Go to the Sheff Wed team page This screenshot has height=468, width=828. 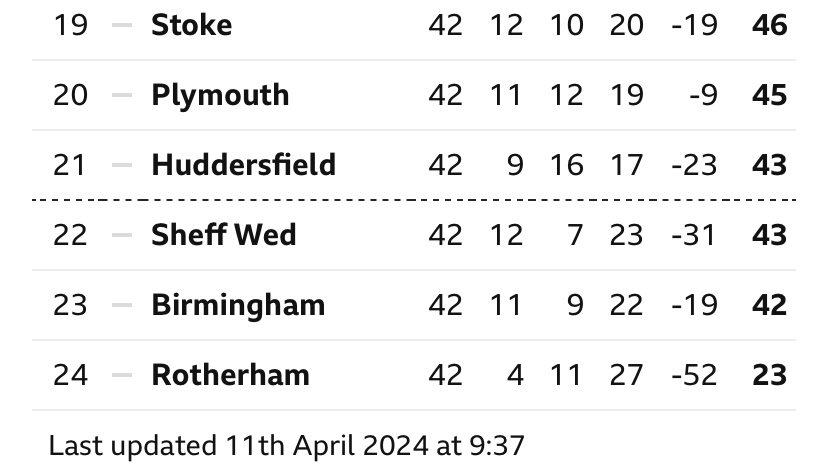(x=224, y=235)
